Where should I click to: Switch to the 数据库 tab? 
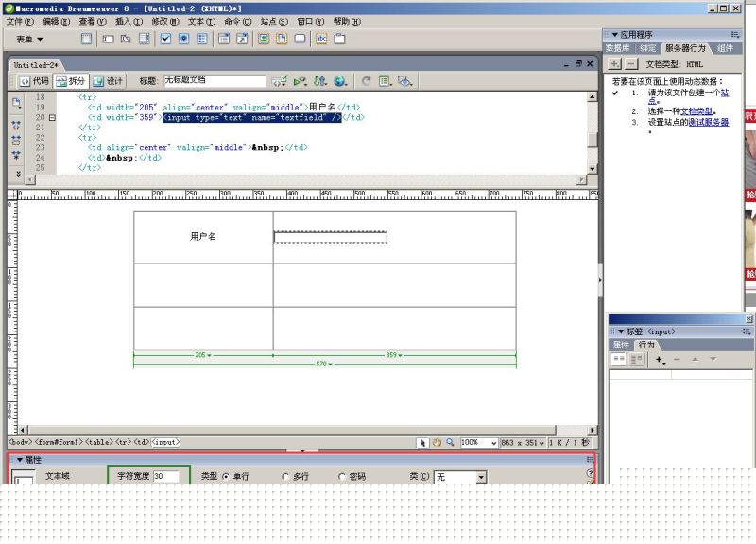618,48
